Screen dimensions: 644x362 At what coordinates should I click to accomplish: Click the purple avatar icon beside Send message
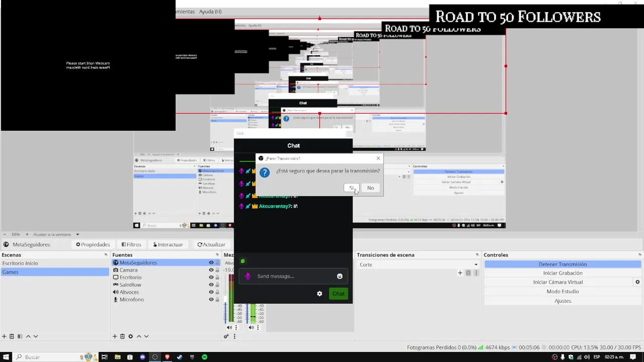(x=248, y=276)
